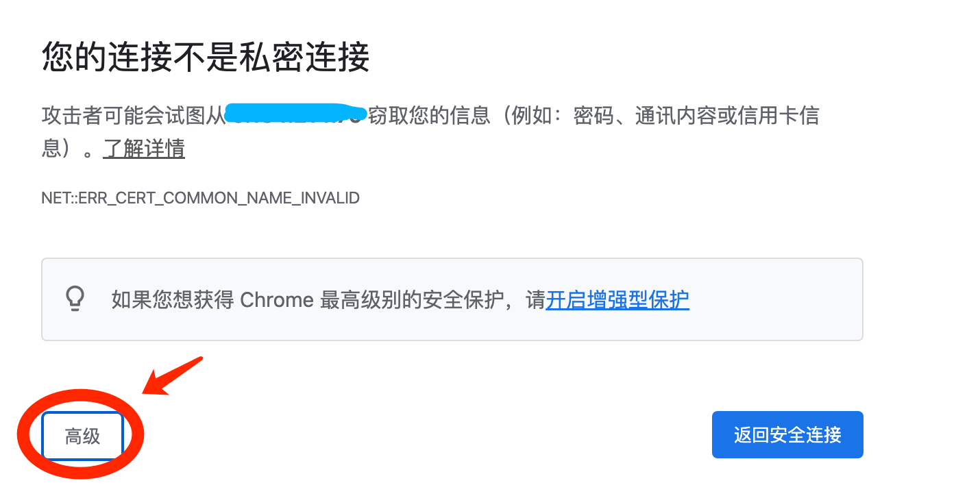This screenshot has height=496, width=980.
Task: Click empty space inside the gray tip box
Action: pos(774,300)
